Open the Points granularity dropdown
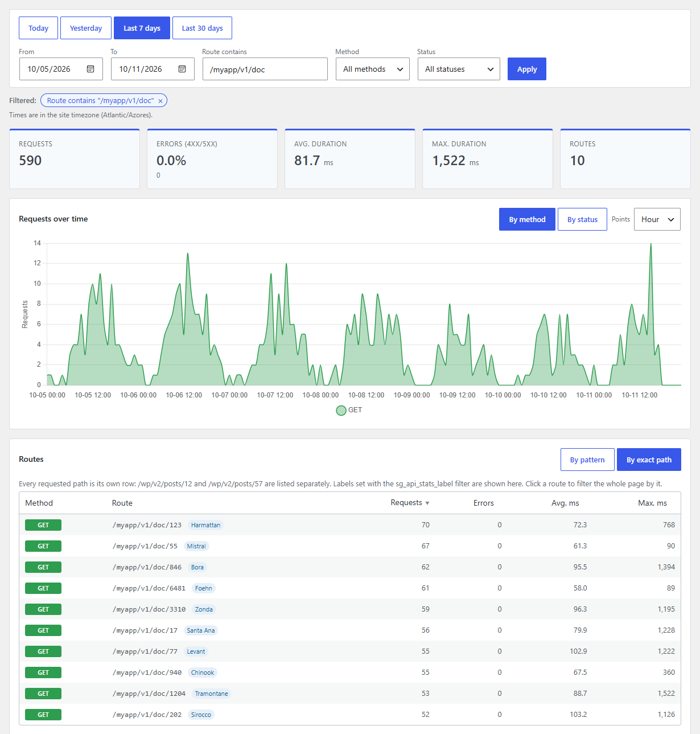Screen dimensions: 700x734 pyautogui.click(x=657, y=219)
